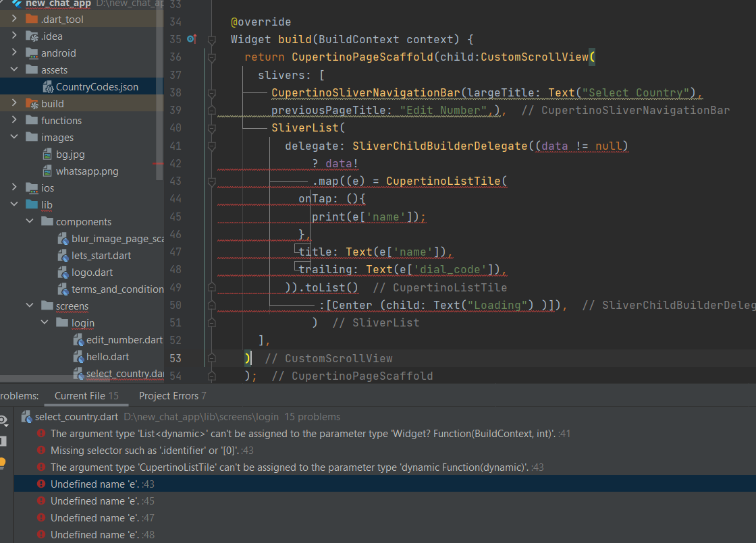756x543 pixels.
Task: Collapse the components folder
Action: 30,221
